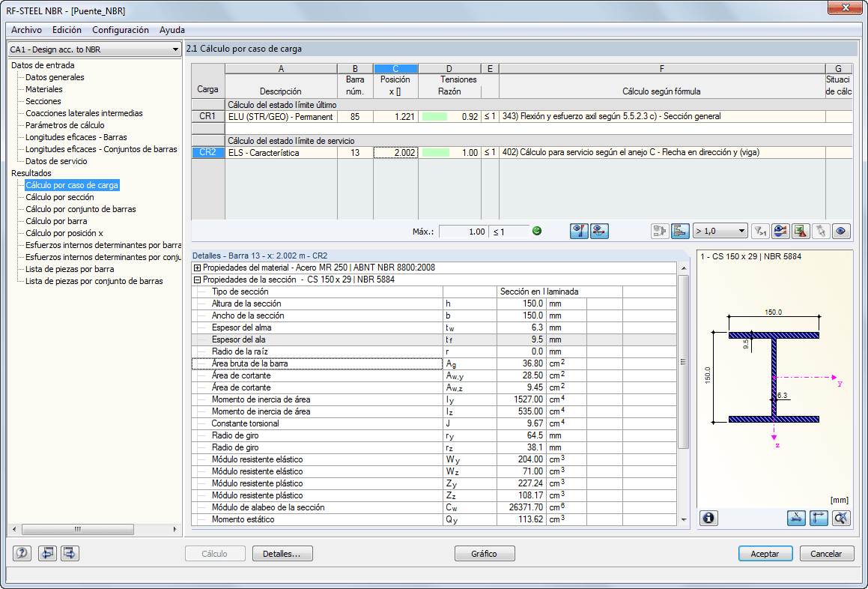The height and width of the screenshot is (589, 868).
Task: Toggle member results view eye icon
Action: (600, 231)
